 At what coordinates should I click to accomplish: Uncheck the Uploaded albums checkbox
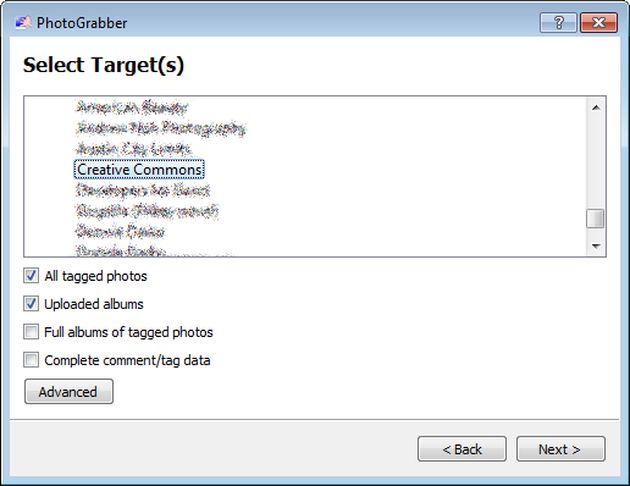click(x=31, y=304)
